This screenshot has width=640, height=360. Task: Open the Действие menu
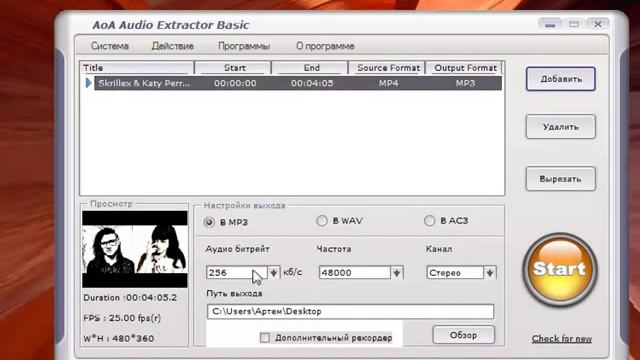172,46
